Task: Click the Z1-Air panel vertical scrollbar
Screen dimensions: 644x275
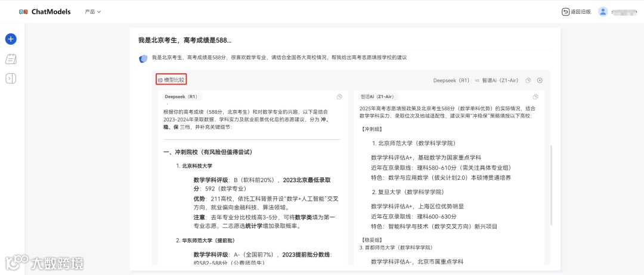Action: [551, 185]
